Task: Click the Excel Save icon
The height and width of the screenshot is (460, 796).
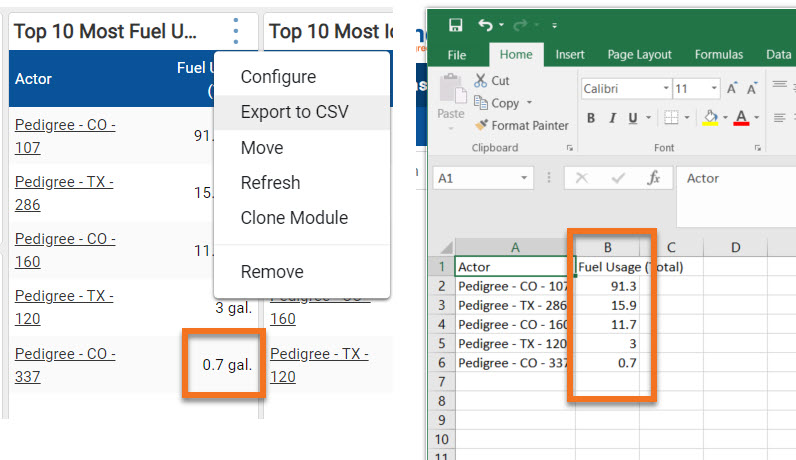Action: (x=456, y=25)
